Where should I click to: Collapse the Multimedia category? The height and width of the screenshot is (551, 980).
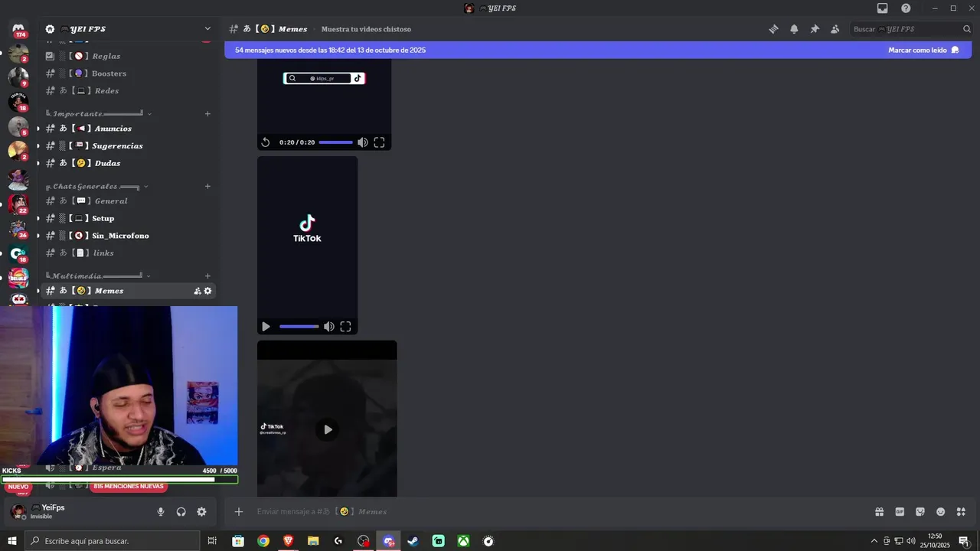(x=98, y=275)
